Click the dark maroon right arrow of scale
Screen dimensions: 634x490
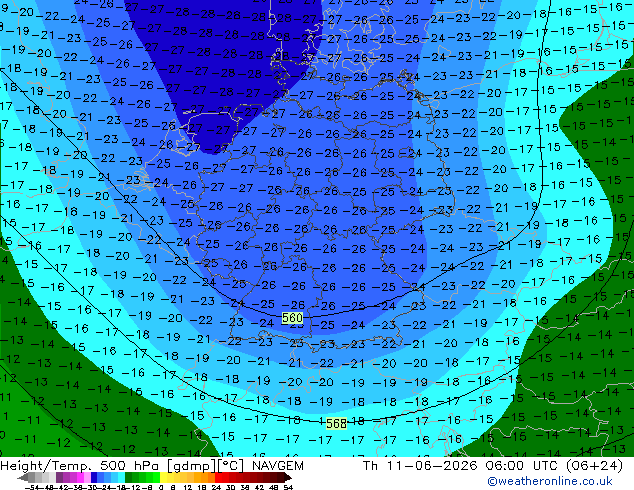click(x=287, y=478)
